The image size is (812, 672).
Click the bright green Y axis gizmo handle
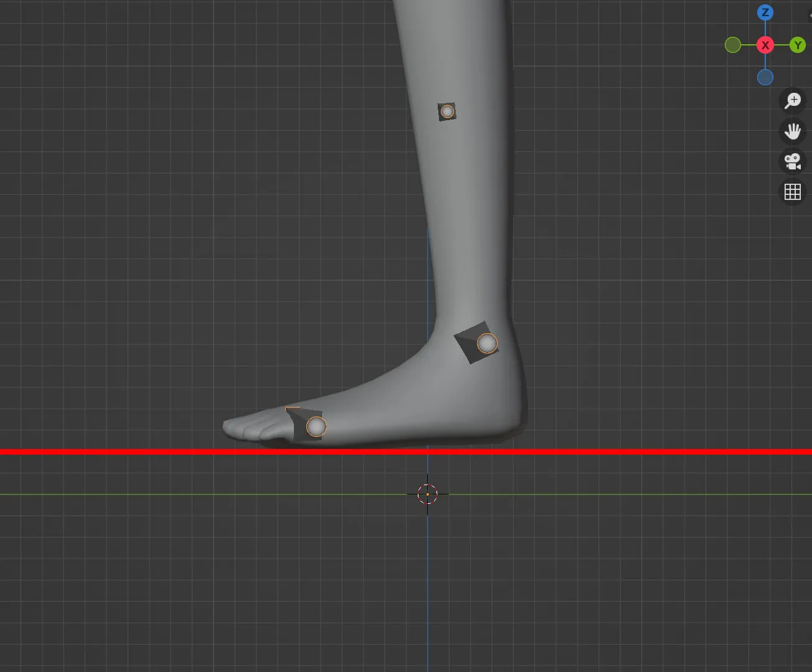pyautogui.click(x=798, y=45)
